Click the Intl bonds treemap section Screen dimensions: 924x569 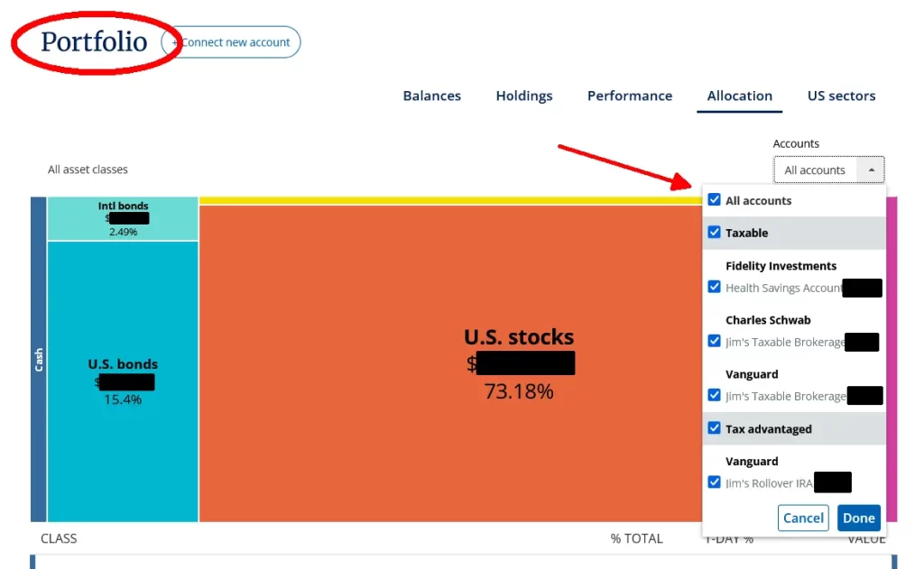pyautogui.click(x=123, y=216)
